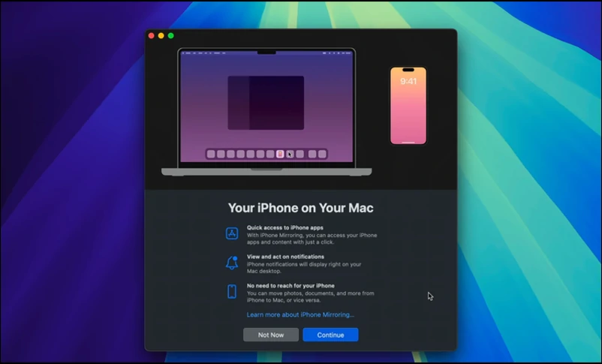The height and width of the screenshot is (364, 602).
Task: Click the iPhone illustration showing 9:41
Action: (408, 106)
